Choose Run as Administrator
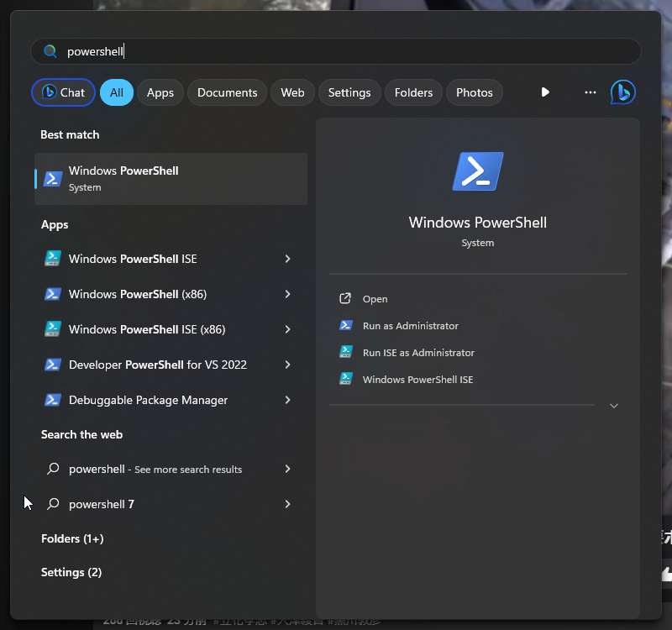 click(411, 326)
